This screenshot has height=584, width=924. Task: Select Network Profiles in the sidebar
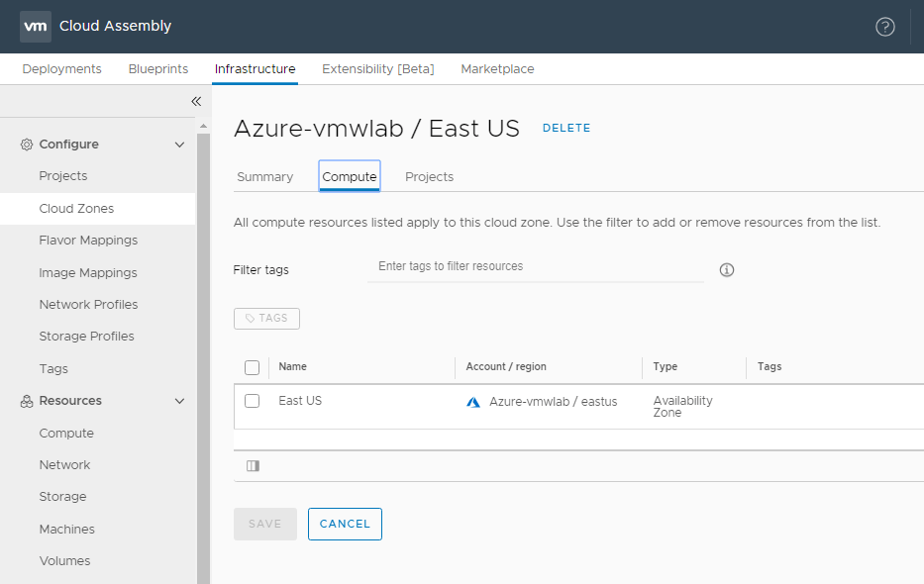pos(88,305)
